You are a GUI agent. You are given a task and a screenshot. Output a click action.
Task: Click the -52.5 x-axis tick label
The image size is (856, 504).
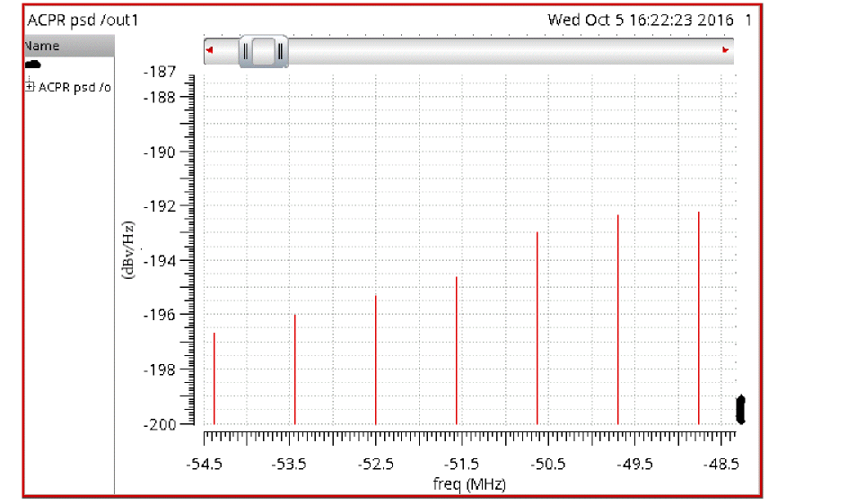(376, 465)
